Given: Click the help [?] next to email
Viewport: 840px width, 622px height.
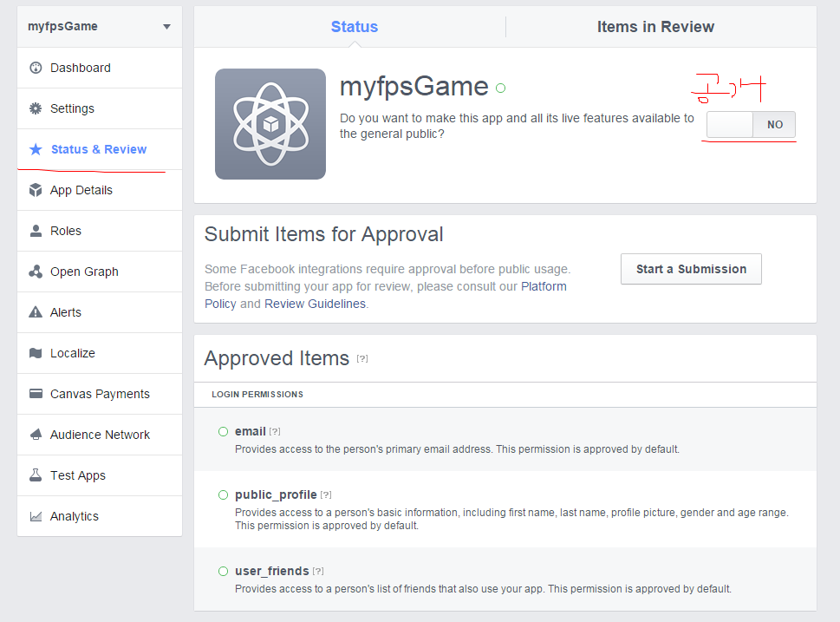Looking at the screenshot, I should tap(275, 431).
